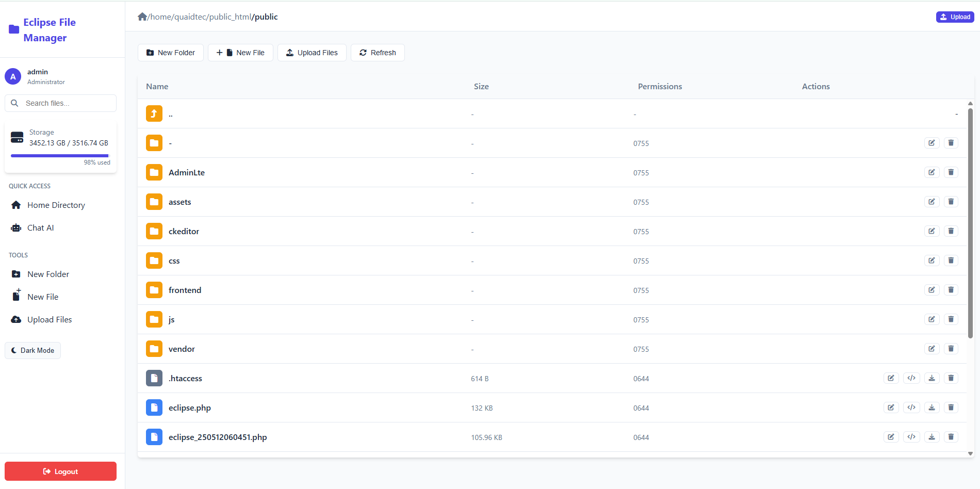This screenshot has height=489, width=980.
Task: Download eclipse_250512060451.php
Action: [932, 436]
